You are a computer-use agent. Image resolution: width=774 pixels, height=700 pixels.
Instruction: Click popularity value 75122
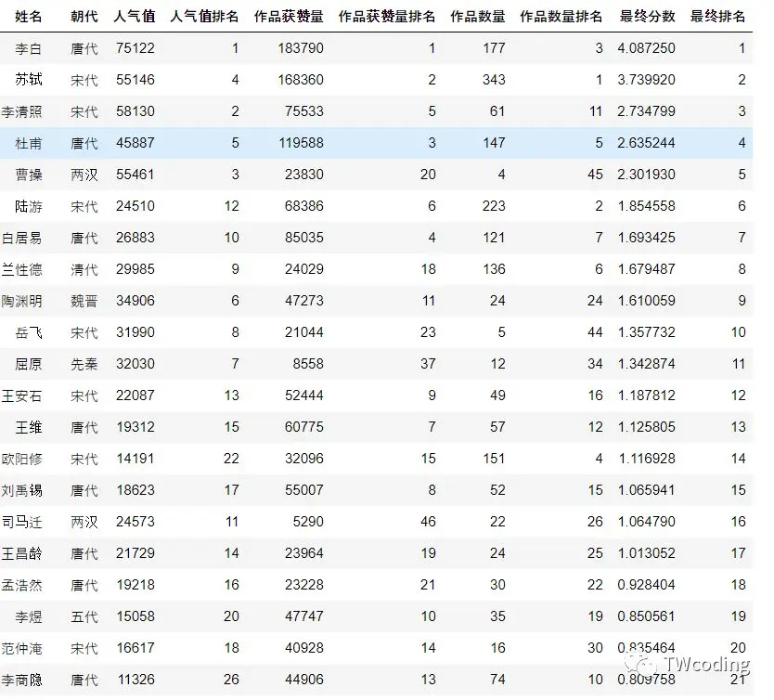pyautogui.click(x=135, y=48)
